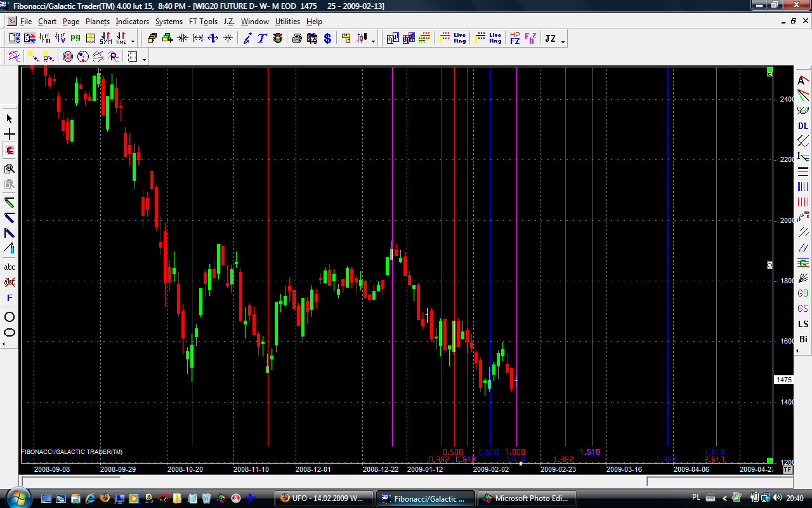The height and width of the screenshot is (508, 812).
Task: Click the traffic light icon in toolbar
Action: 278,39
